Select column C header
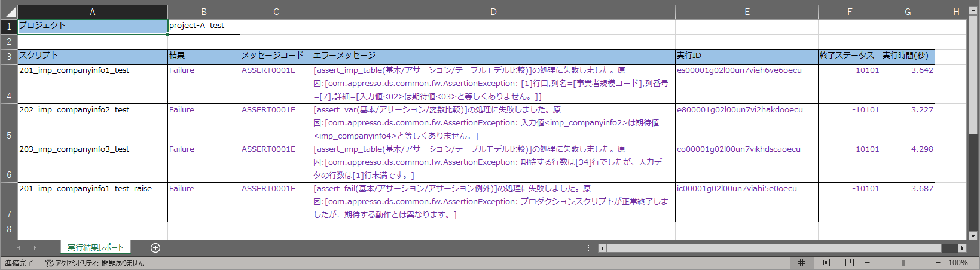980x270 pixels. 276,12
